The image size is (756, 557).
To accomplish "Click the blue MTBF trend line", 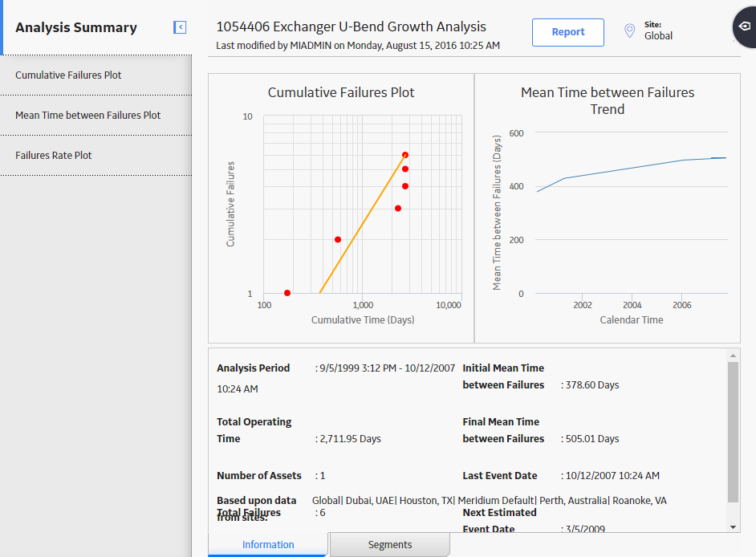I will point(632,169).
